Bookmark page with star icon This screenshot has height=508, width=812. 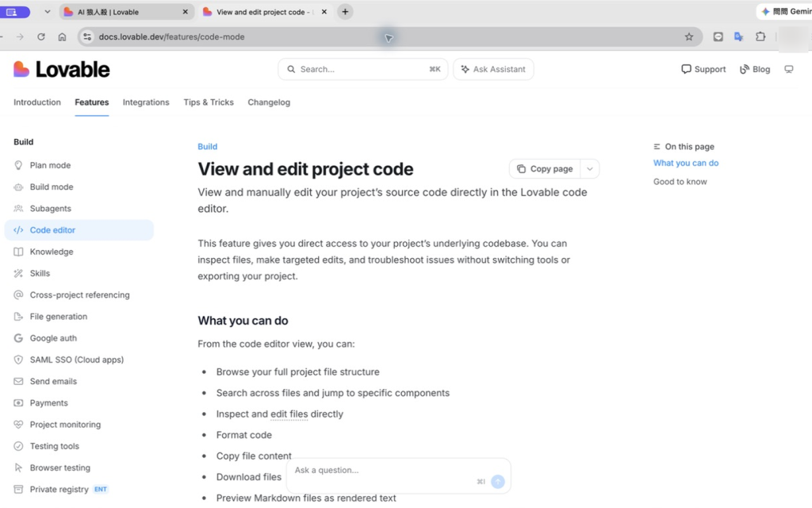click(689, 37)
